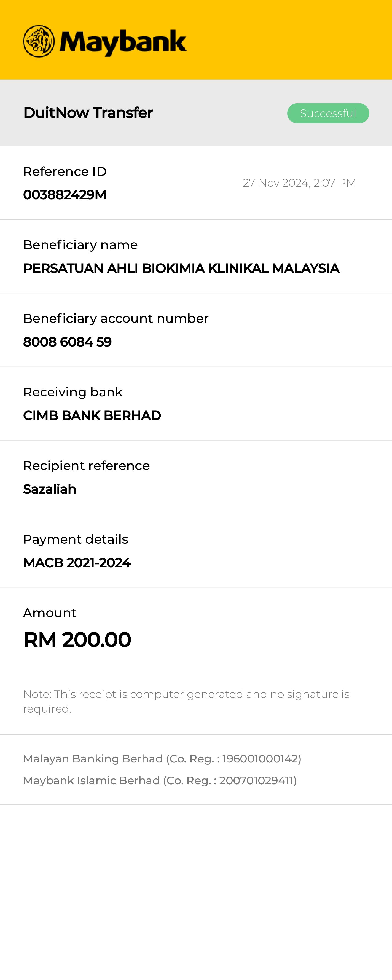Viewport: 392px width, 980px height.
Task: Click the DuitNow Transfer heading
Action: point(88,113)
